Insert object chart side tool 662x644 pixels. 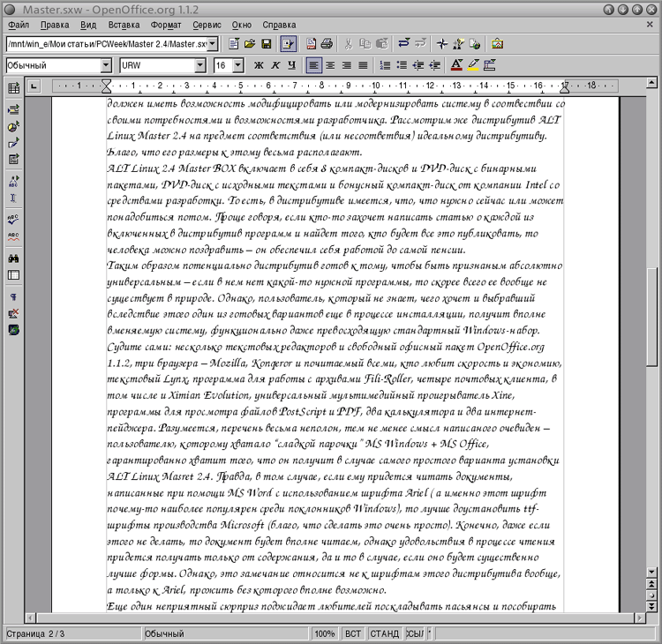tap(13, 126)
